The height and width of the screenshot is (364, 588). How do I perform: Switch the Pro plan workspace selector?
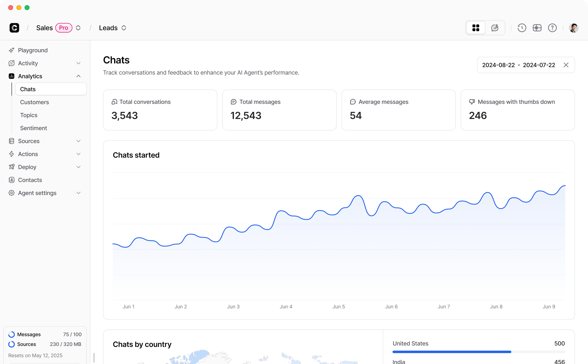pos(78,28)
